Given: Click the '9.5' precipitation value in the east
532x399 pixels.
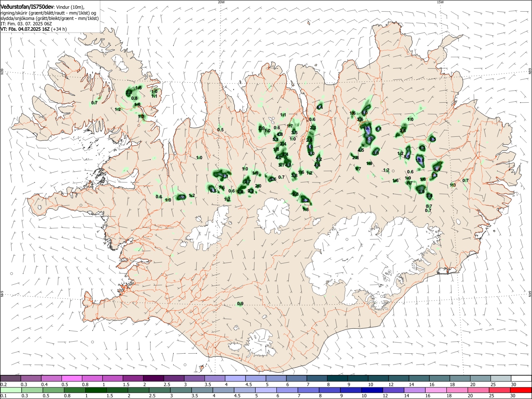Looking at the screenshot, I should click(x=432, y=139).
